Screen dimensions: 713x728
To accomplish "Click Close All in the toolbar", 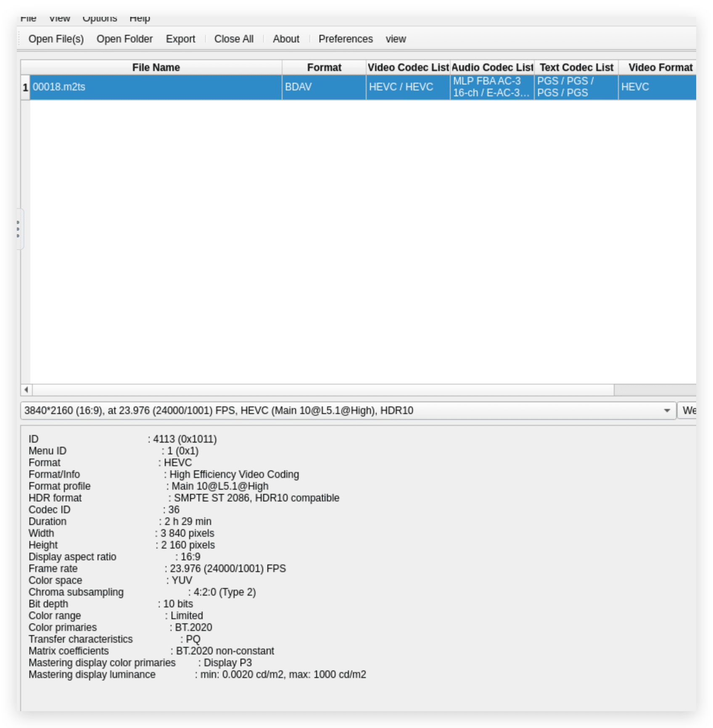I will coord(234,39).
